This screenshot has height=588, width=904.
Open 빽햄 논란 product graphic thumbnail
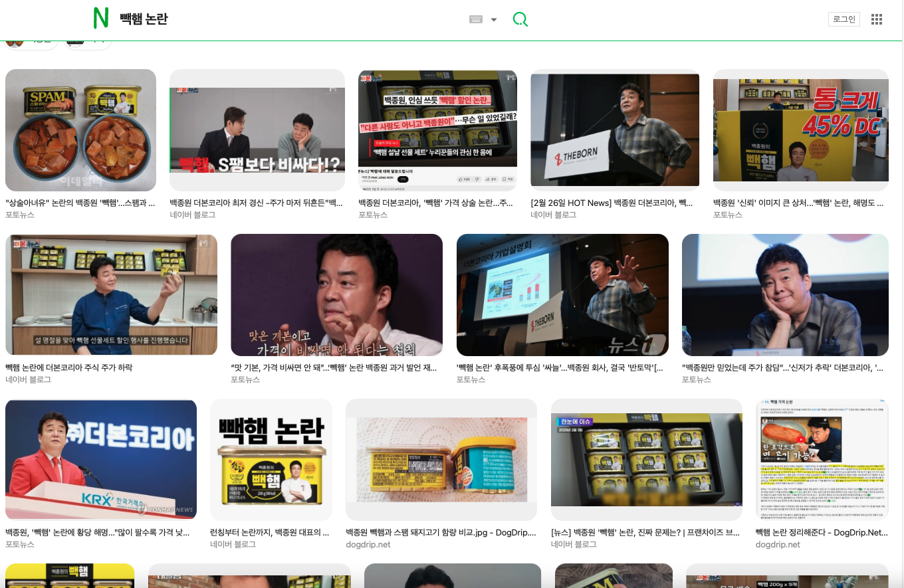(271, 460)
